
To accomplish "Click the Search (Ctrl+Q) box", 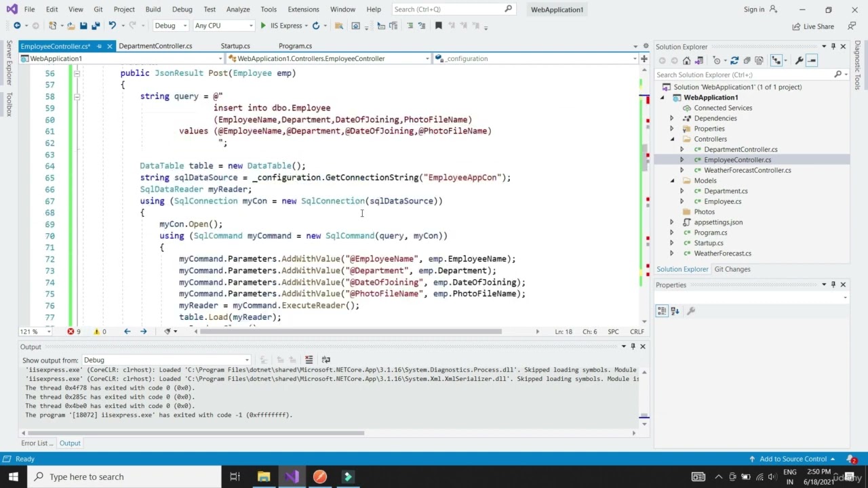I will click(453, 9).
